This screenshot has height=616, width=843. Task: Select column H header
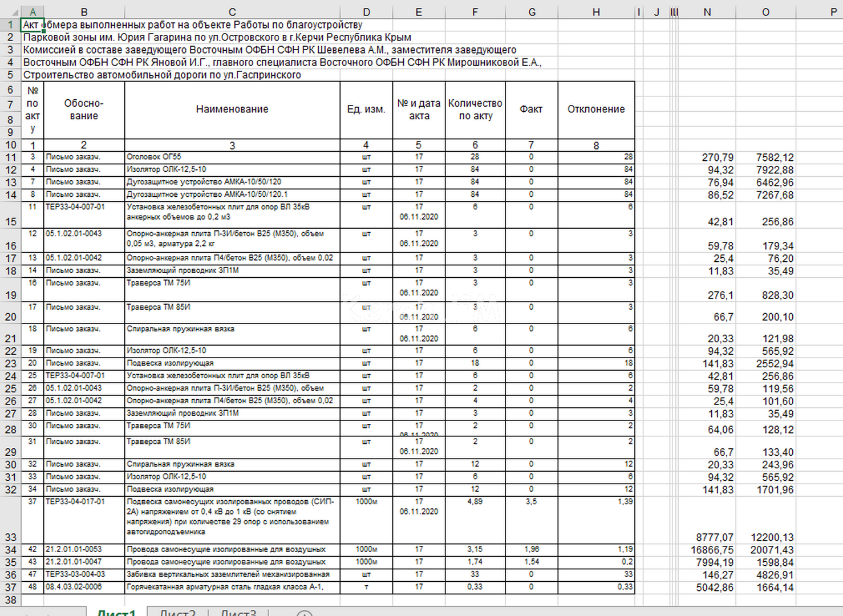pos(596,12)
